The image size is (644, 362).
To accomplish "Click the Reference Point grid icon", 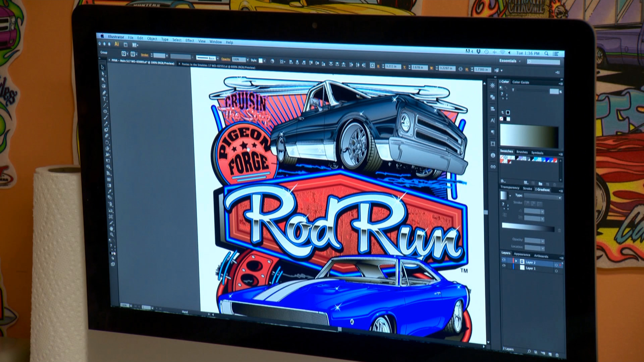I will coord(372,65).
